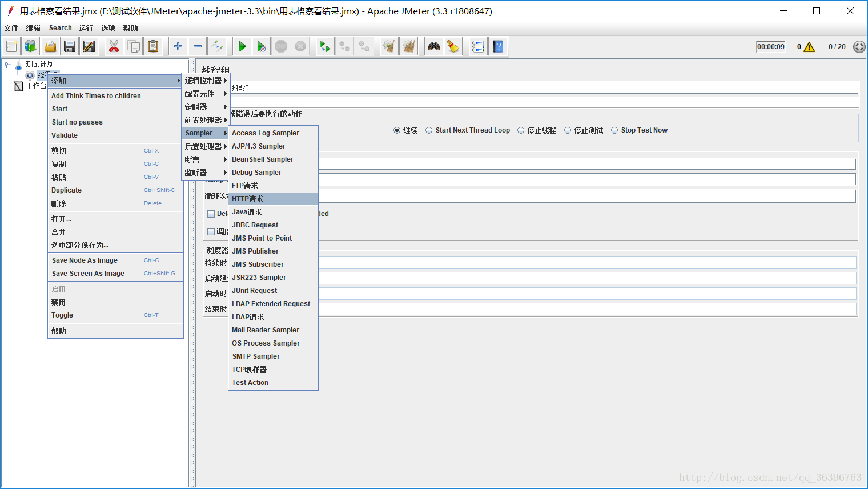The image size is (868, 489).
Task: Expand the 定时器 submenu
Action: point(206,107)
